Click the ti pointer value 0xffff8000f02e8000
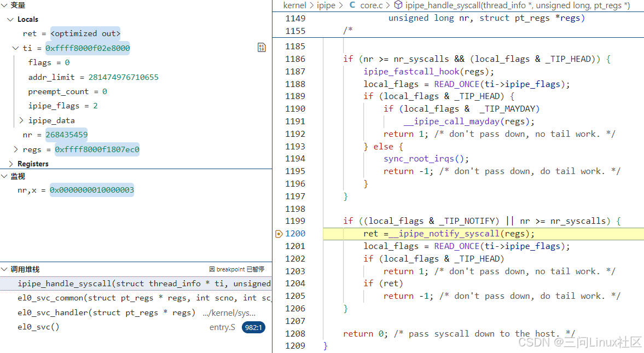Viewport: 644px width, 353px height. tap(88, 48)
